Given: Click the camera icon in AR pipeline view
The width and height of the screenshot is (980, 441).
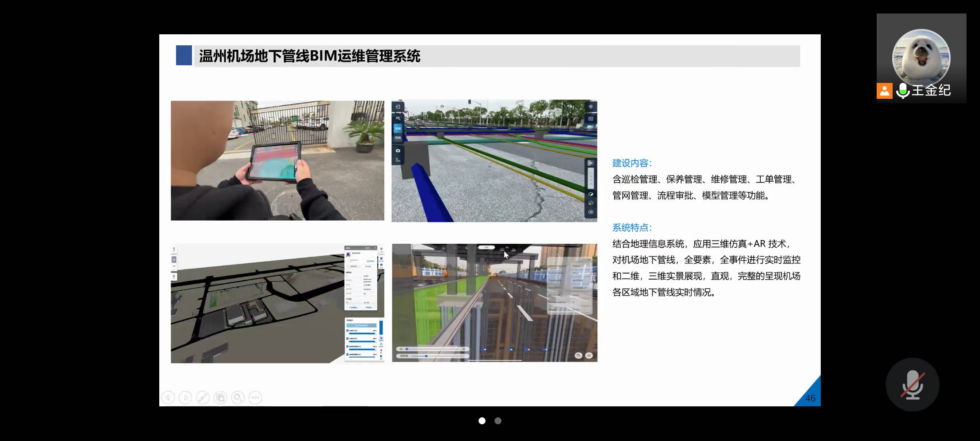Looking at the screenshot, I should click(398, 151).
